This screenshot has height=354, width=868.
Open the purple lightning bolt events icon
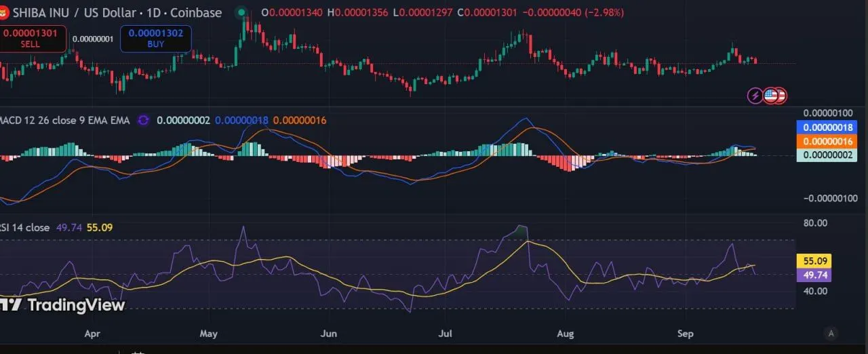click(755, 96)
